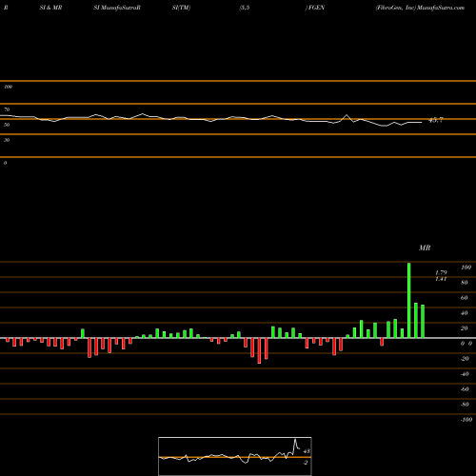The width and height of the screenshot is (476, 476).
Task: Click the -2 label in mini chart
Action: click(x=306, y=463)
